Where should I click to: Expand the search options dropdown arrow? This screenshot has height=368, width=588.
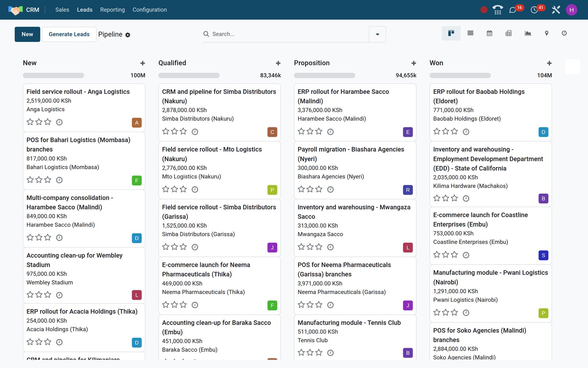coord(377,34)
